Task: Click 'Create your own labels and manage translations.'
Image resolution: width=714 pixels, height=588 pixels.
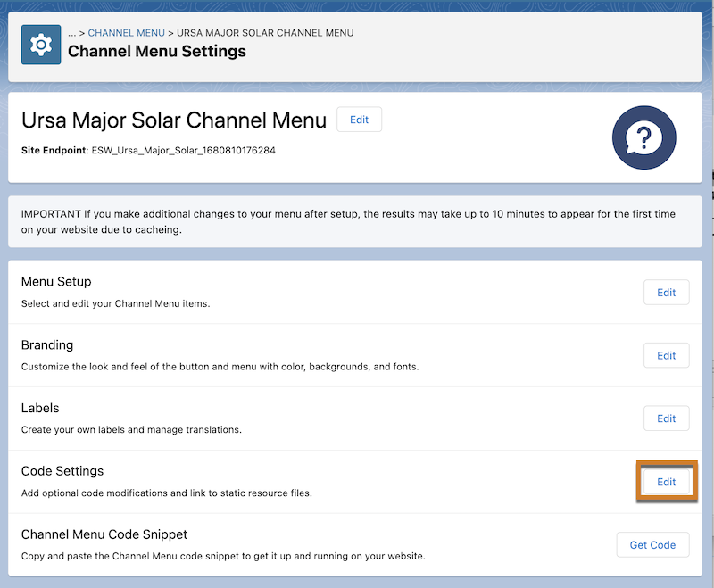Action: point(131,429)
